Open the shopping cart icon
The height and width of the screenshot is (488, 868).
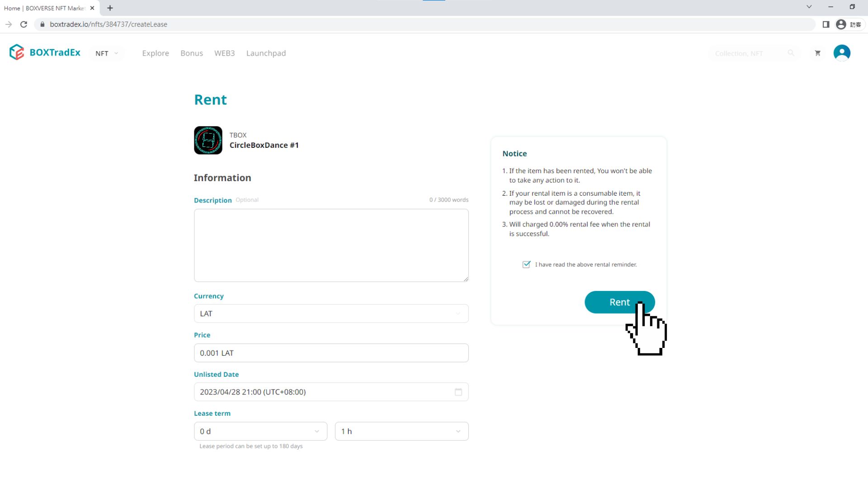817,53
